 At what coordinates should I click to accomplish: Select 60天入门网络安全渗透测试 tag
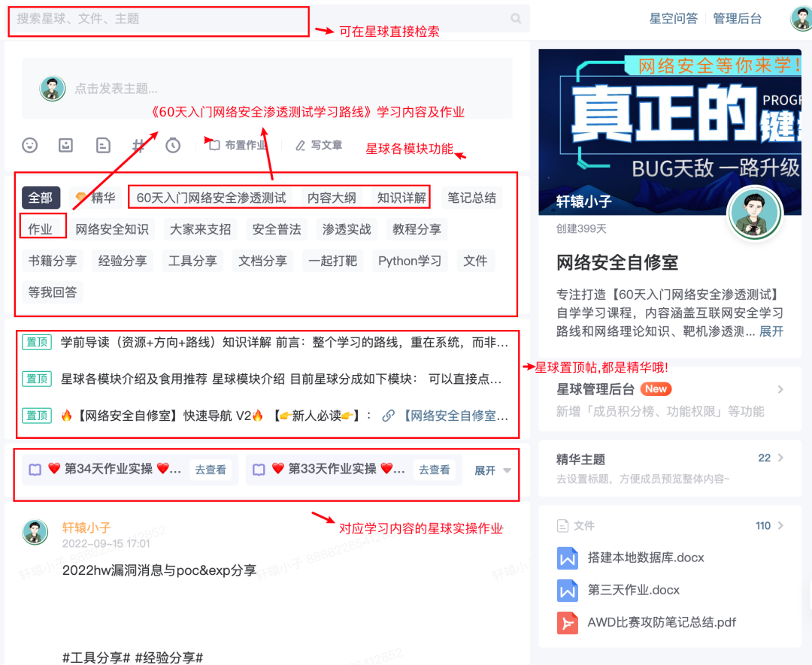(211, 198)
